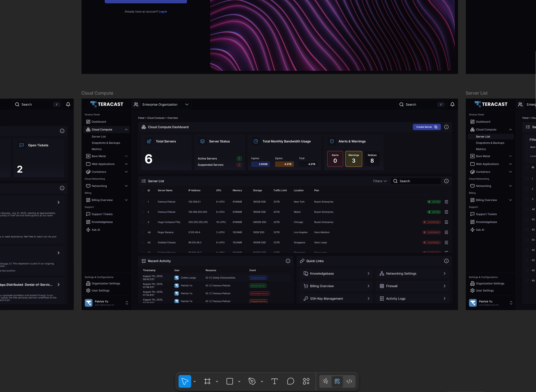Open the Filters dropdown above the Server List
Screen dimensions: 536x392
[x=380, y=181]
